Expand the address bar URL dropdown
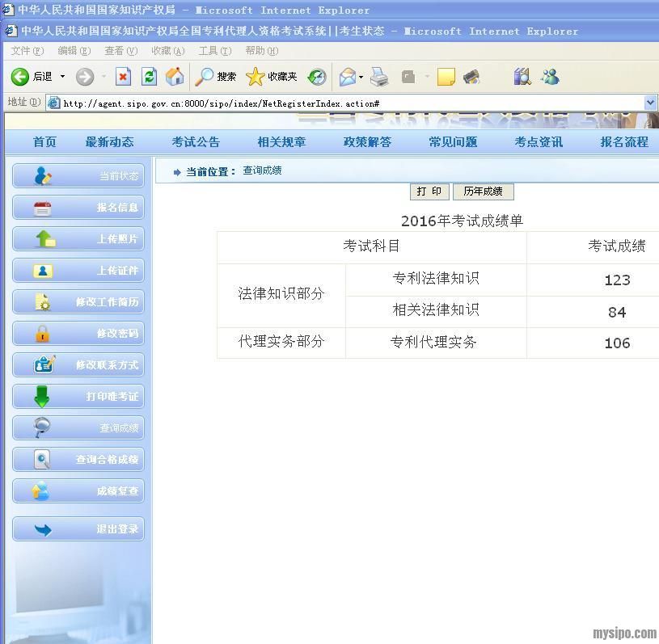 pos(650,103)
